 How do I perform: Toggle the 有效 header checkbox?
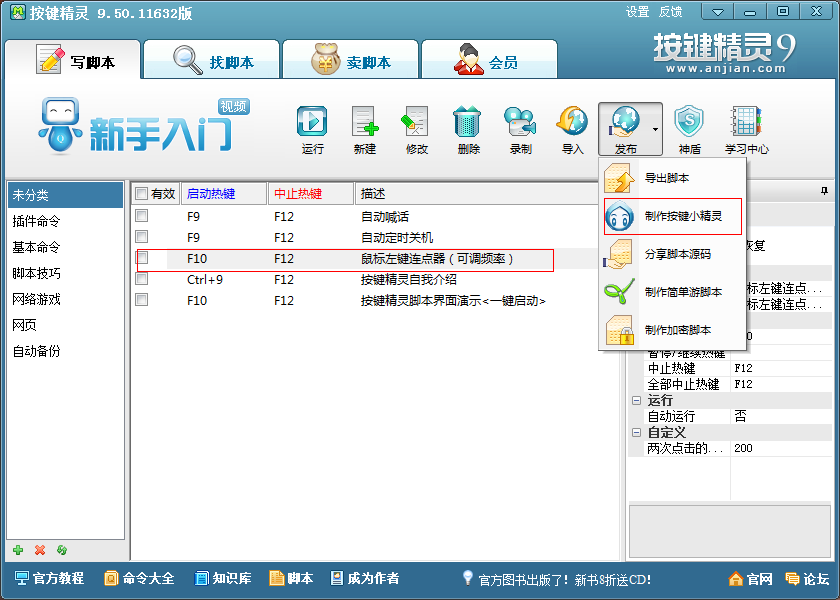(141, 193)
